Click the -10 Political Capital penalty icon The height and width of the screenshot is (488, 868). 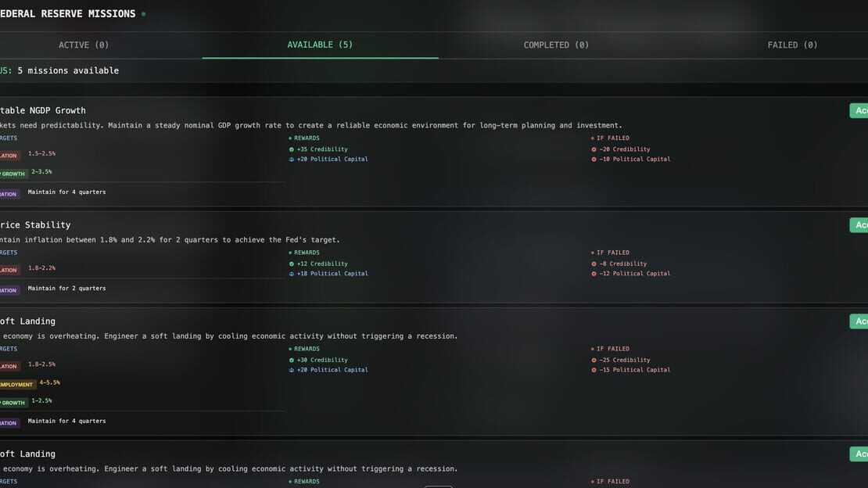click(594, 160)
